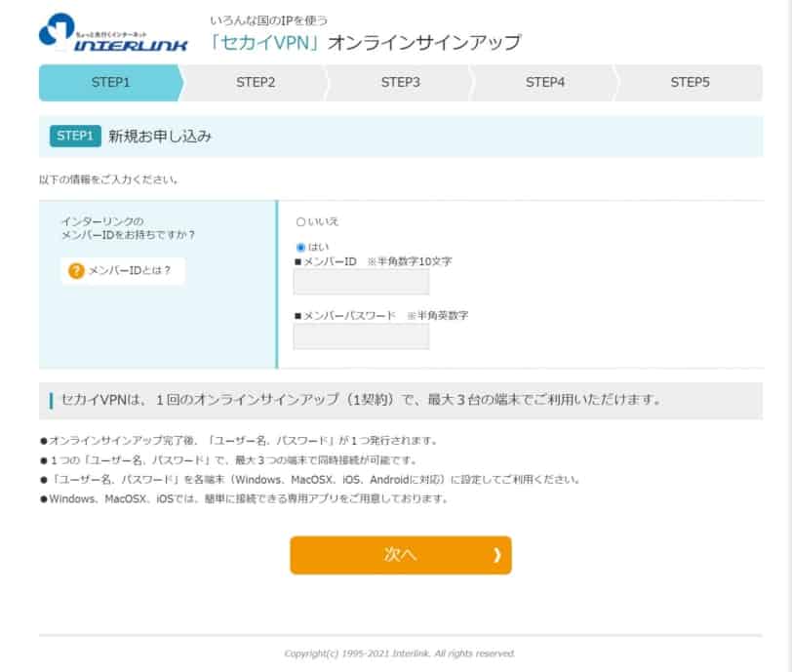The width and height of the screenshot is (792, 672).
Task: Click the bullet about Windows, MacOSX, iOS専用アプリ
Action: click(245, 498)
